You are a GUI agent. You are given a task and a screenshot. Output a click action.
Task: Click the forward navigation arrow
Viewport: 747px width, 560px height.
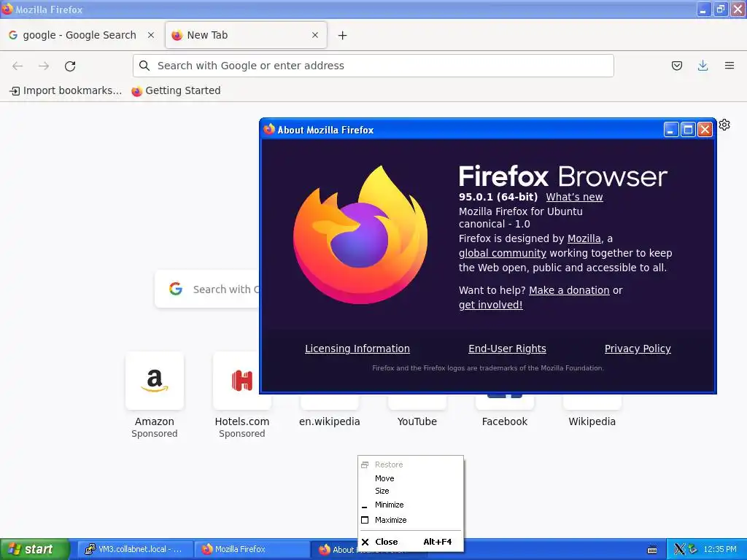tap(44, 66)
